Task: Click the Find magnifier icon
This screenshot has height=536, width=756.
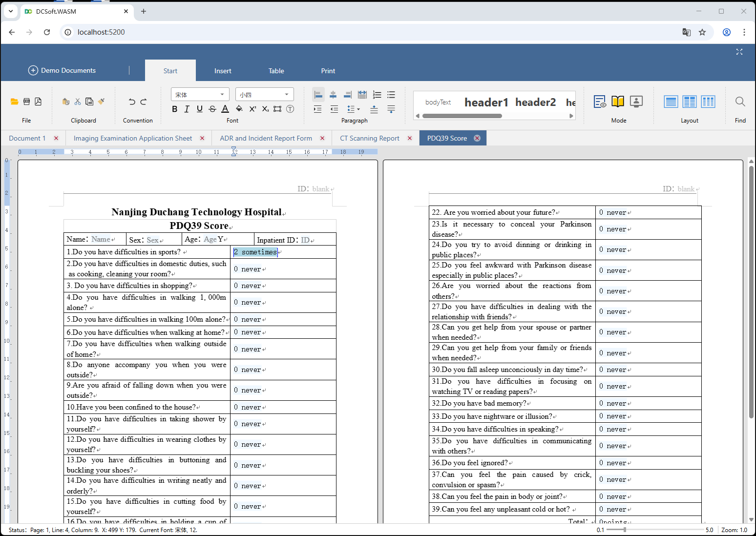Action: (740, 102)
